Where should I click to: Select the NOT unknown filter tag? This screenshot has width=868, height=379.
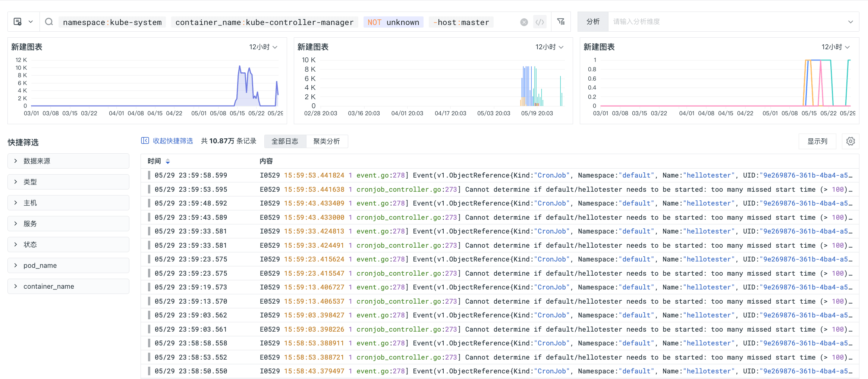click(x=393, y=22)
